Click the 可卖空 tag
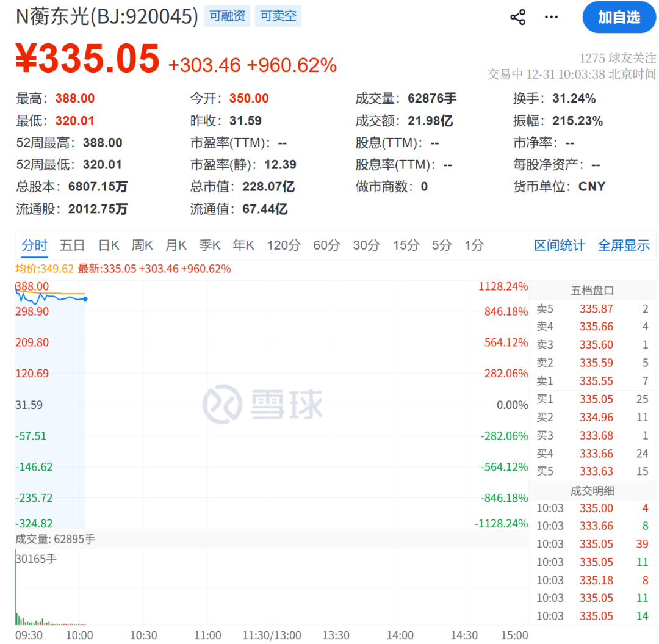The height and width of the screenshot is (644, 659). pos(278,16)
